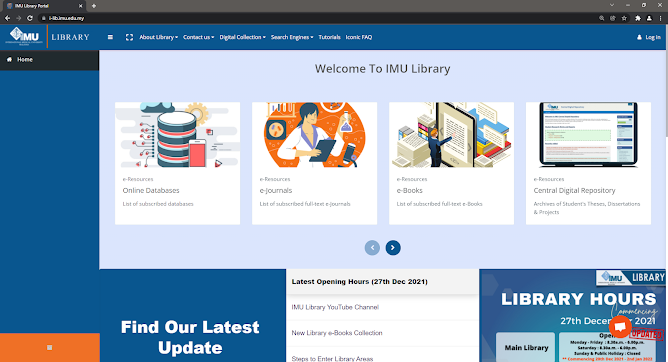The width and height of the screenshot is (668, 362).
Task: Open the browser extensions puzzle icon
Action: (638, 18)
